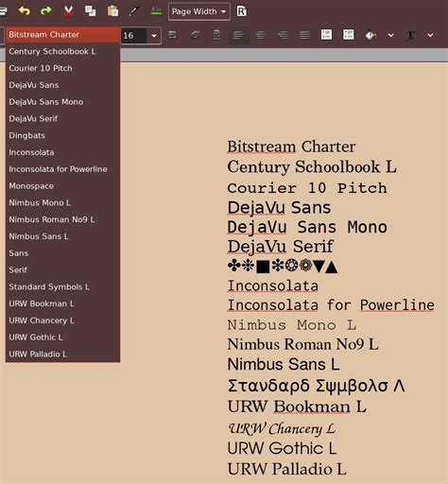Set right-to-left text direction icon
The image size is (448, 484).
tap(349, 35)
